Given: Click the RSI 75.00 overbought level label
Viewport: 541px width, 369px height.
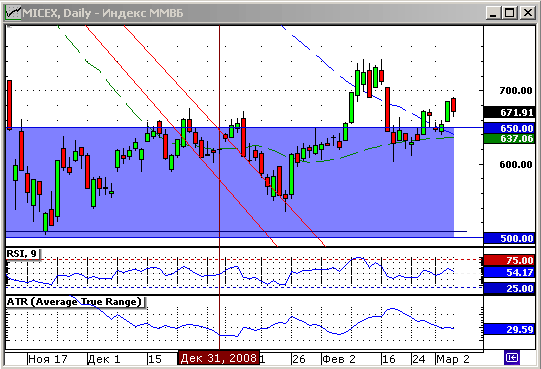Looking at the screenshot, I should click(x=509, y=260).
